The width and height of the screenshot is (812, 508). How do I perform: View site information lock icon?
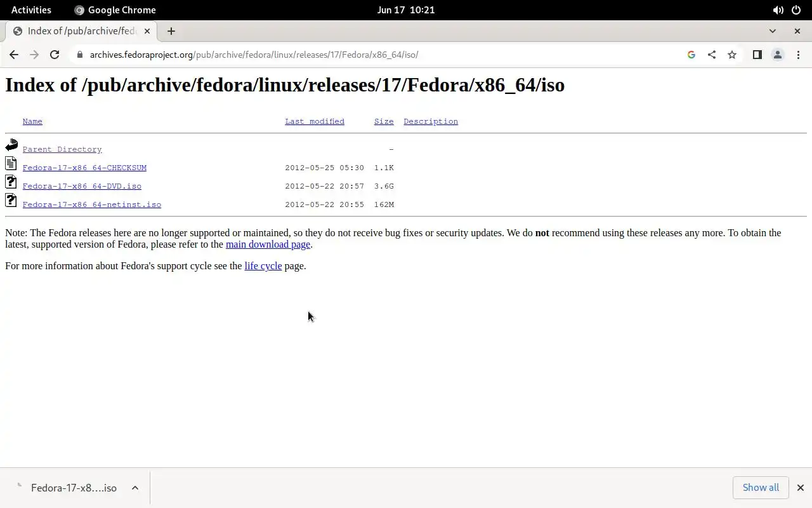[x=79, y=55]
